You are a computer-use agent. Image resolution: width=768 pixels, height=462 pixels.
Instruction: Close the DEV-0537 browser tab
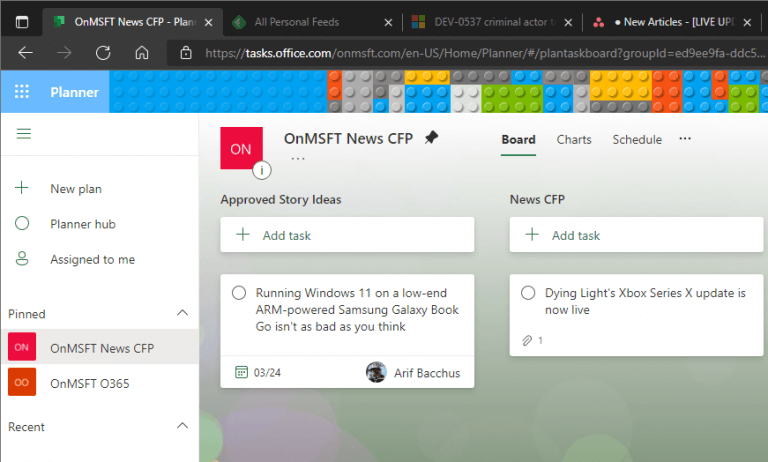568,23
